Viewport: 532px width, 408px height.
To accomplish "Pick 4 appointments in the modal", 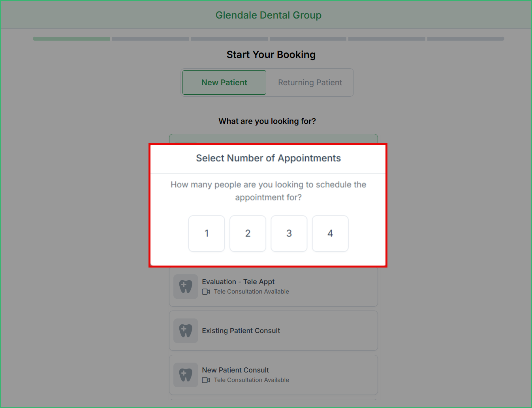I will (x=330, y=233).
